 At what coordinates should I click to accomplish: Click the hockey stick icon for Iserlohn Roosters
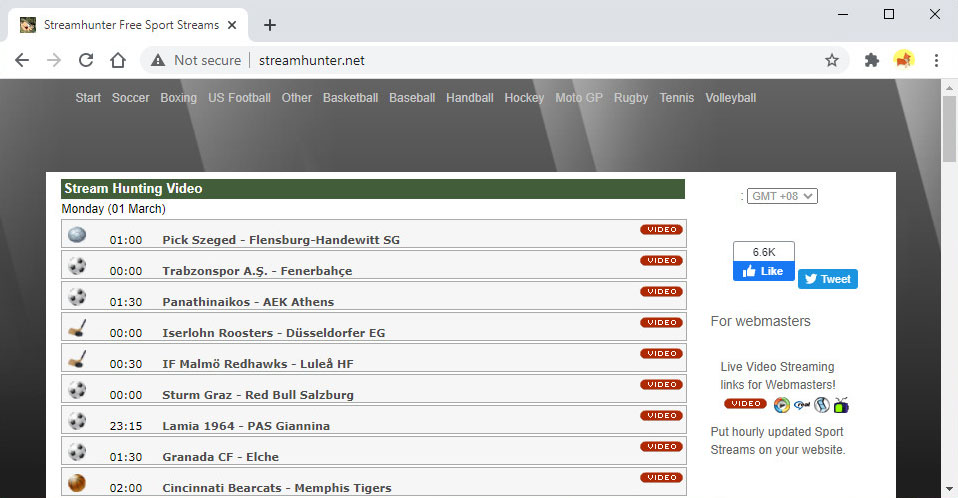pyautogui.click(x=77, y=328)
